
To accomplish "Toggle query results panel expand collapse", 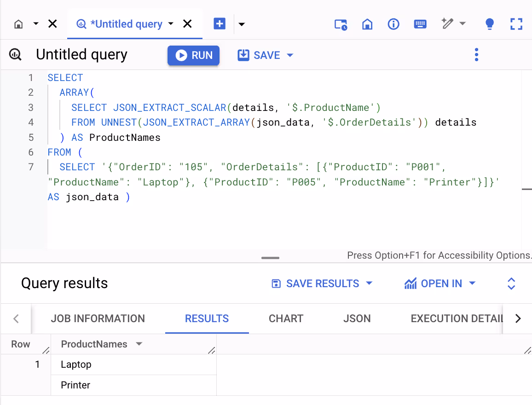I will [x=511, y=283].
